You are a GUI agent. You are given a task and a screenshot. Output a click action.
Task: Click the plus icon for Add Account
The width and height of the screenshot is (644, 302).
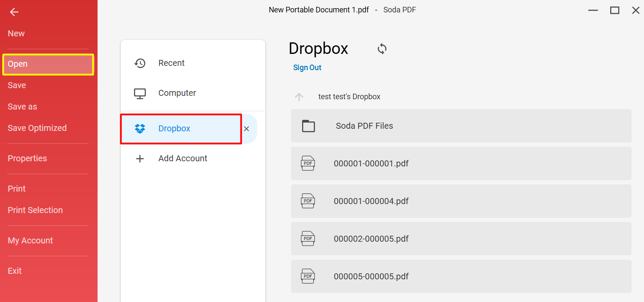point(140,159)
